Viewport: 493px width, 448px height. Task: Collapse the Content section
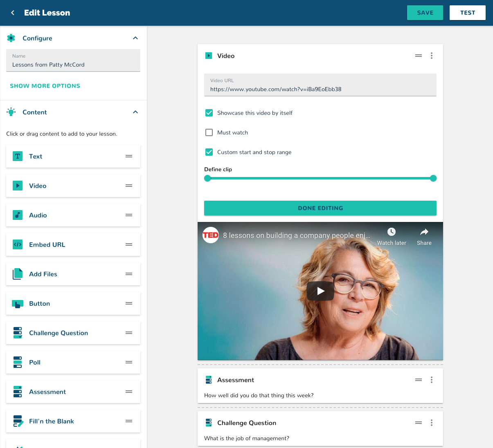click(x=135, y=112)
